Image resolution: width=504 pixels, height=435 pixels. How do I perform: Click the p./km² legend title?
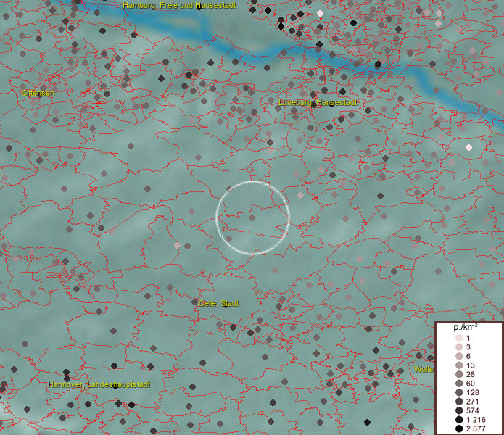tap(466, 328)
